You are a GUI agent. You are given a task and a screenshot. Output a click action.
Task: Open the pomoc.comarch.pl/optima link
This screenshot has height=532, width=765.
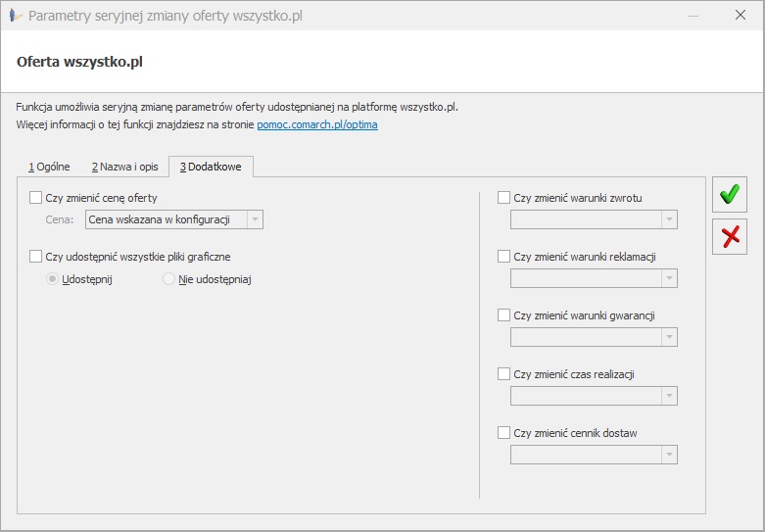coord(317,124)
